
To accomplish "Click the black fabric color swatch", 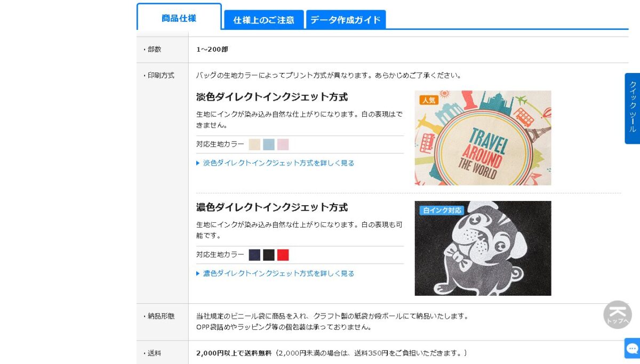I will pos(269,255).
